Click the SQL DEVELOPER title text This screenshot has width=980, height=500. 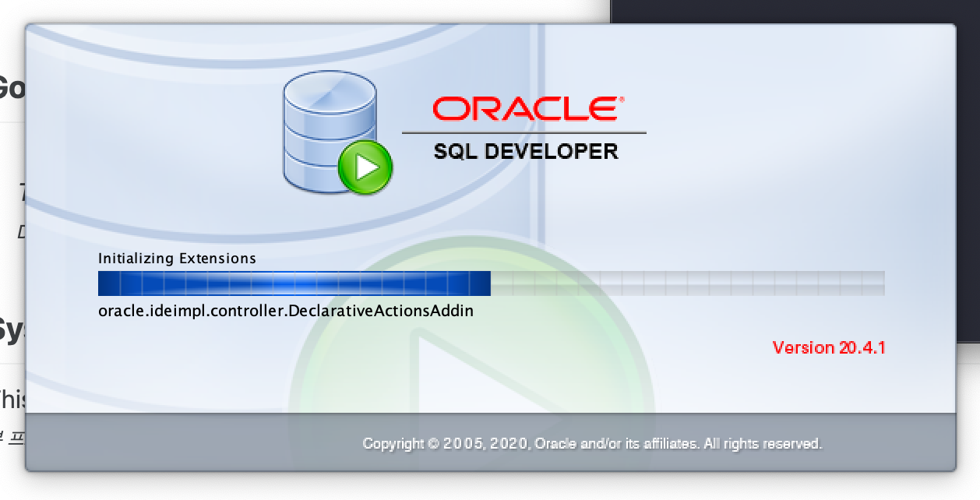click(x=526, y=151)
